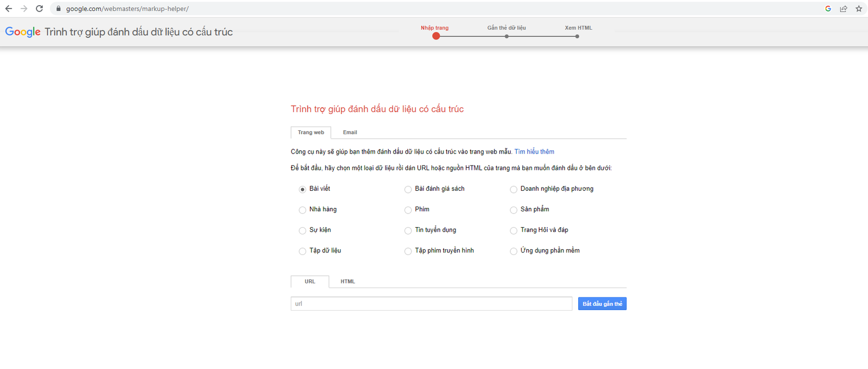
Task: Click the Gắn thẻ dữ liệu step marker
Action: click(507, 36)
